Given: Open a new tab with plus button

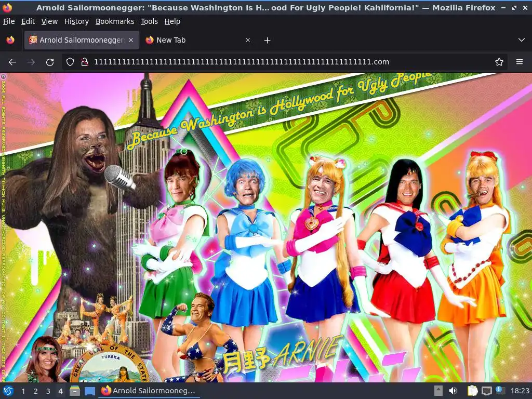Looking at the screenshot, I should [x=267, y=41].
